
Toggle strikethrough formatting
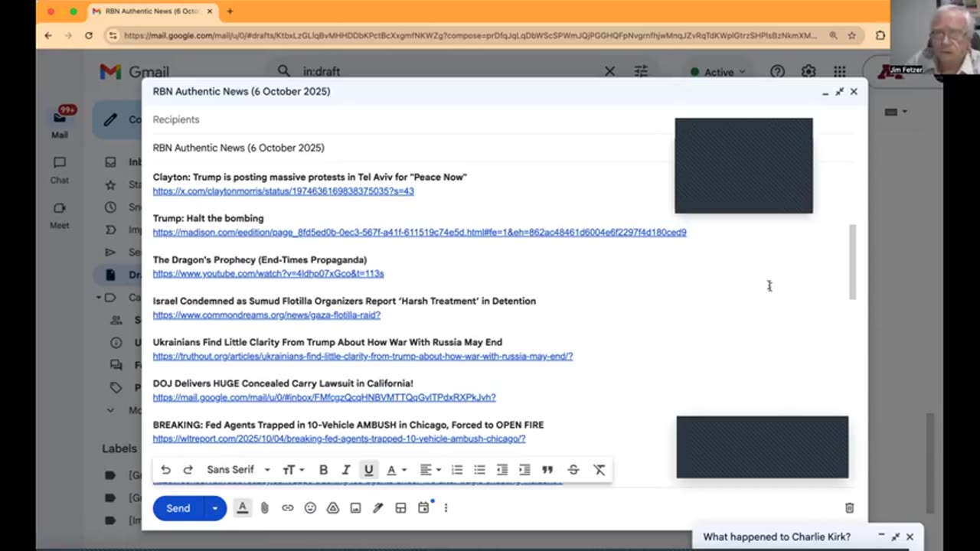pyautogui.click(x=573, y=470)
